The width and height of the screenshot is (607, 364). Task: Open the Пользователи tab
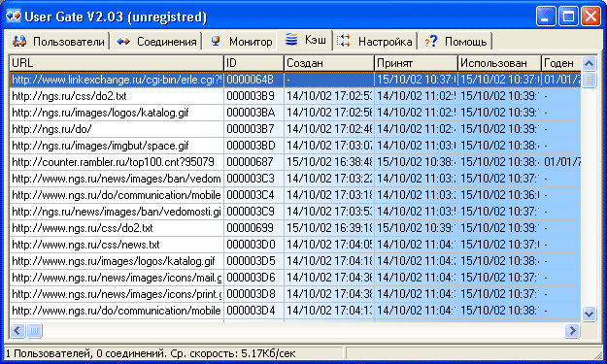[x=58, y=41]
